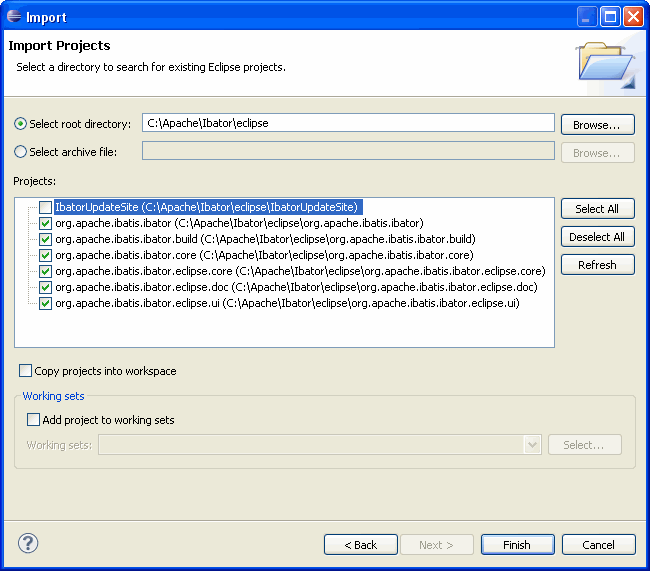Uncheck org.apache.ibatis.ibator project checkbox
This screenshot has height=571, width=650.
[x=45, y=223]
